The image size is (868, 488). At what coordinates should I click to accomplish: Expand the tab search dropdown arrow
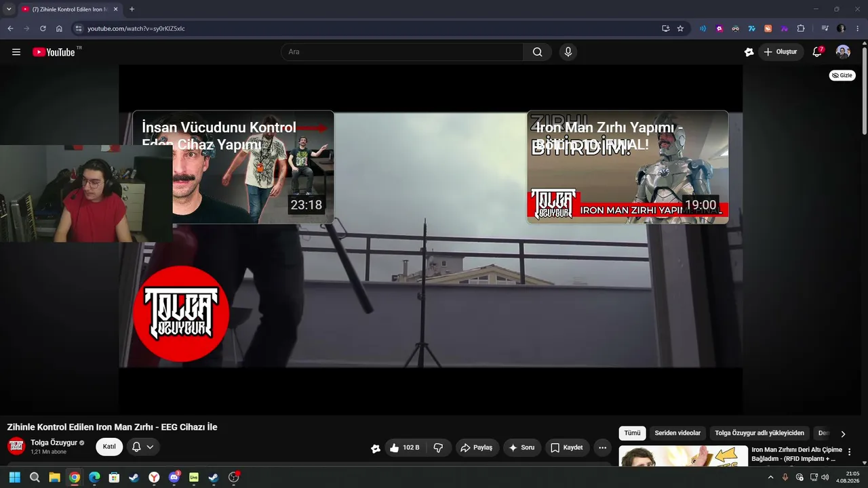9,9
